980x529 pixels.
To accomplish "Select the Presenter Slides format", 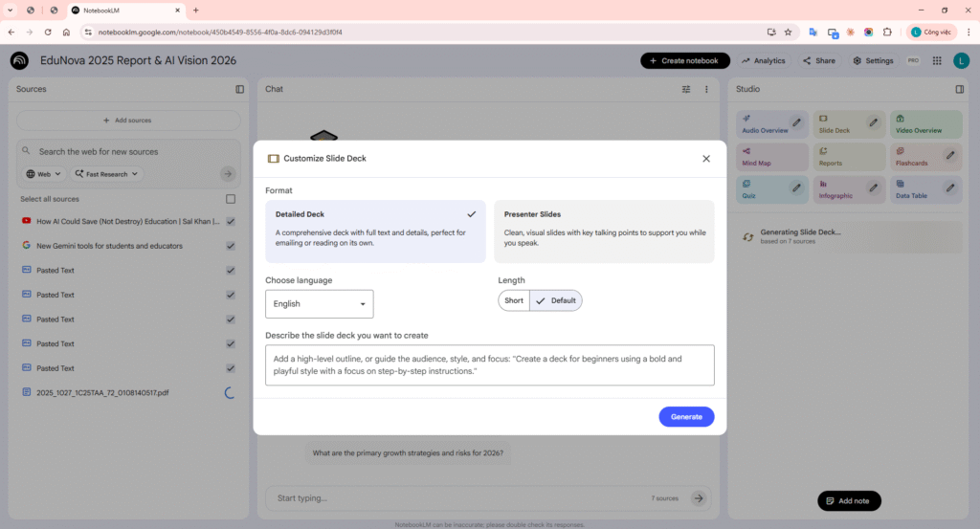I will tap(603, 231).
